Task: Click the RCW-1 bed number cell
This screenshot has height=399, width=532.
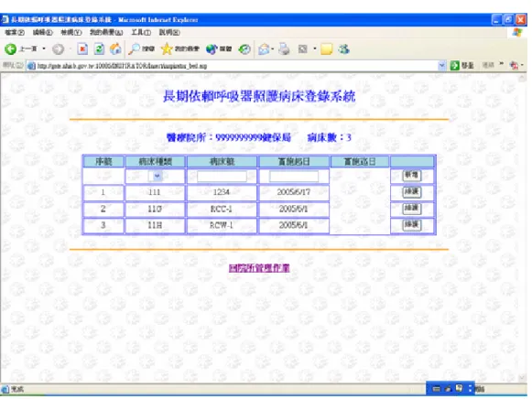Action: click(x=222, y=225)
